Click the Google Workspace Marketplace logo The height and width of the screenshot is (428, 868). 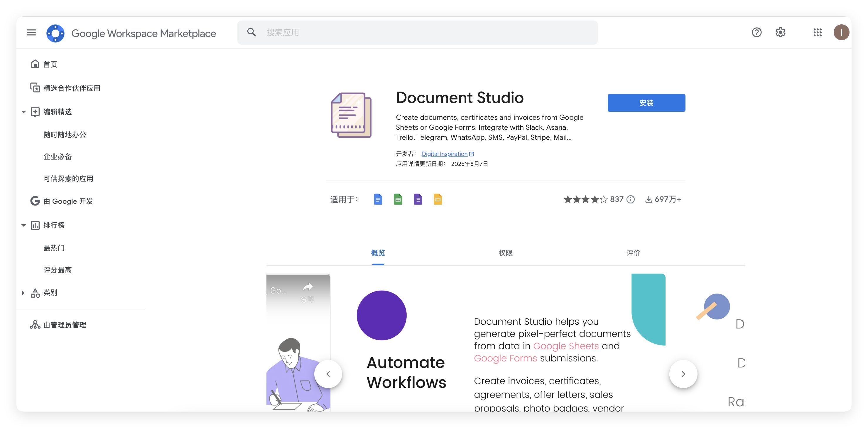pyautogui.click(x=55, y=33)
